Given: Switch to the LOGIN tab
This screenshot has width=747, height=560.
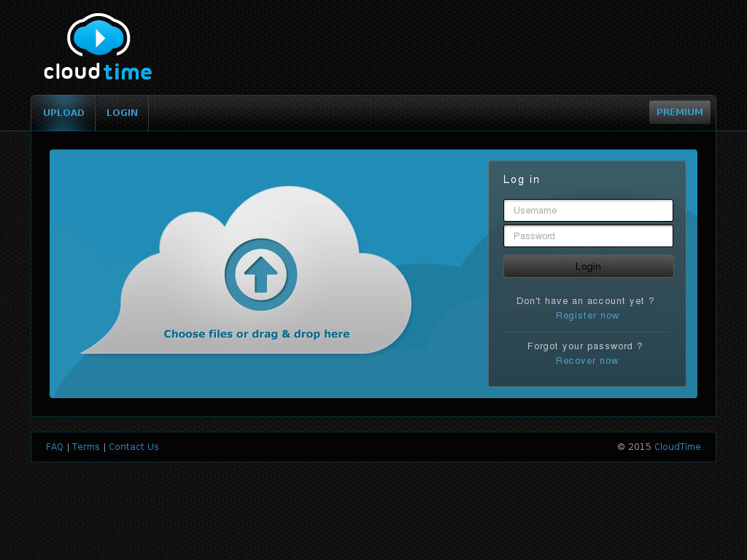Looking at the screenshot, I should pos(122,112).
